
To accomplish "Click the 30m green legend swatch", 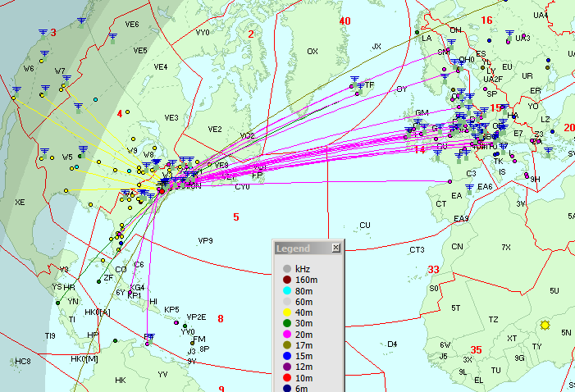I will (287, 323).
